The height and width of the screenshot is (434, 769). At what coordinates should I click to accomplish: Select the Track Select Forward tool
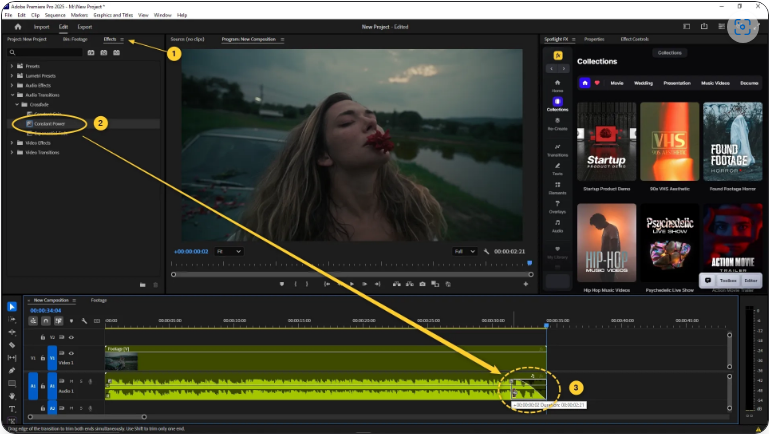click(x=12, y=319)
